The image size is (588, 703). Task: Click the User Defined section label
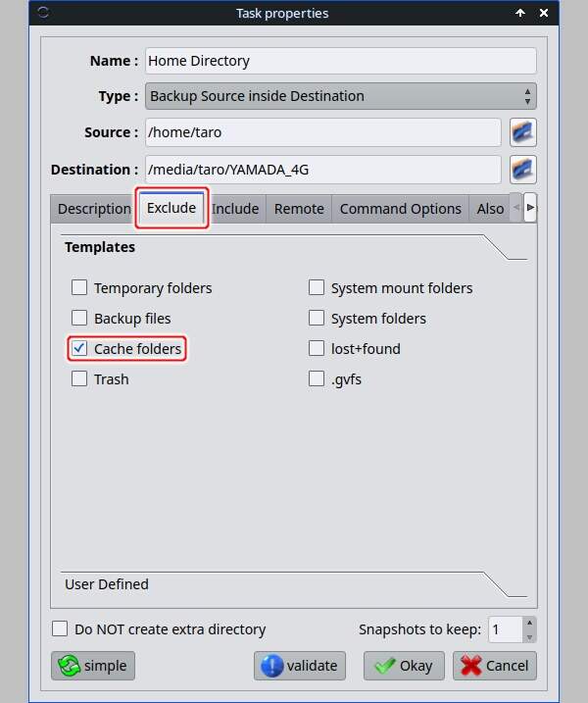(x=107, y=584)
